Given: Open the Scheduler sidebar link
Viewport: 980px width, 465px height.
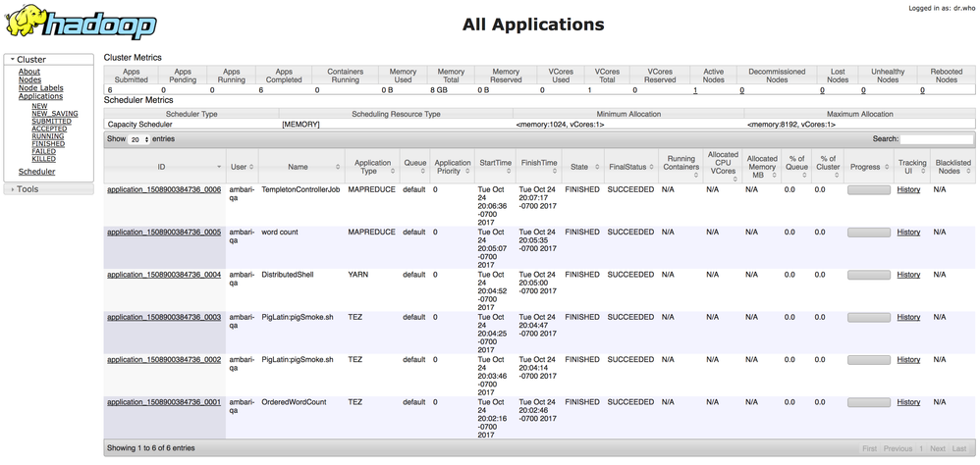Looking at the screenshot, I should pyautogui.click(x=37, y=172).
